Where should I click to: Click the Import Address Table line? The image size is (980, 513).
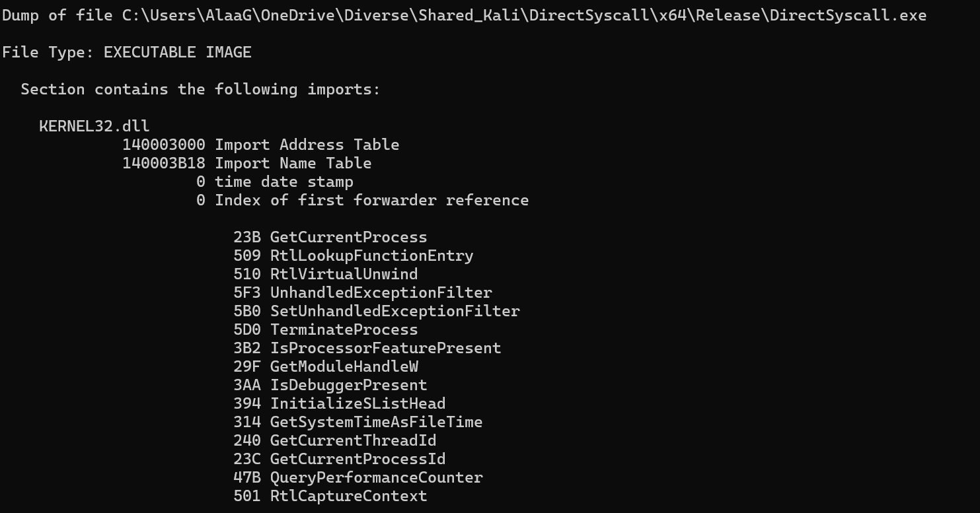click(260, 145)
